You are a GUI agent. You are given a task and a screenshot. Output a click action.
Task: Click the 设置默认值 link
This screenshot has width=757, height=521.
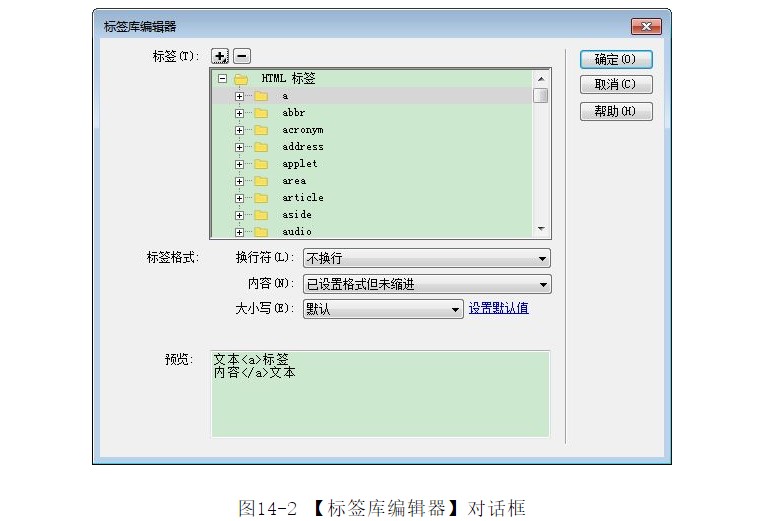(499, 308)
